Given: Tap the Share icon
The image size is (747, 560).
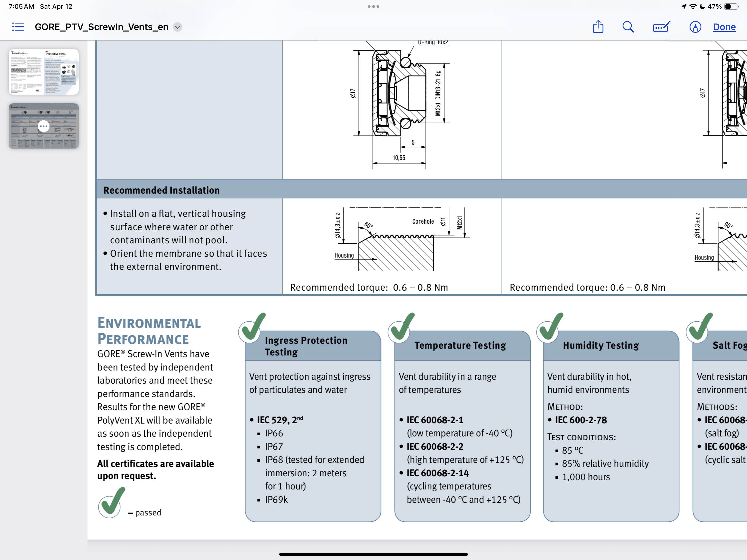Looking at the screenshot, I should pos(598,27).
